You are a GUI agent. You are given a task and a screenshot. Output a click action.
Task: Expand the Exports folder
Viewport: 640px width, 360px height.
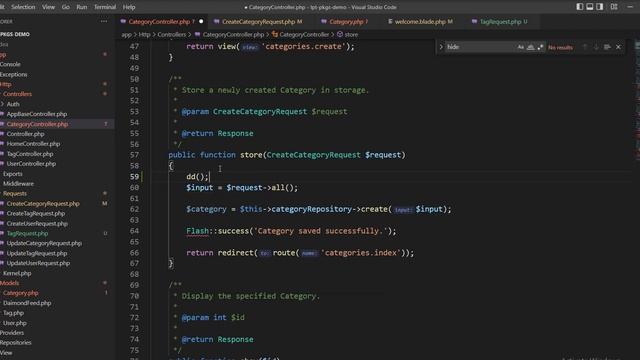pyautogui.click(x=13, y=173)
